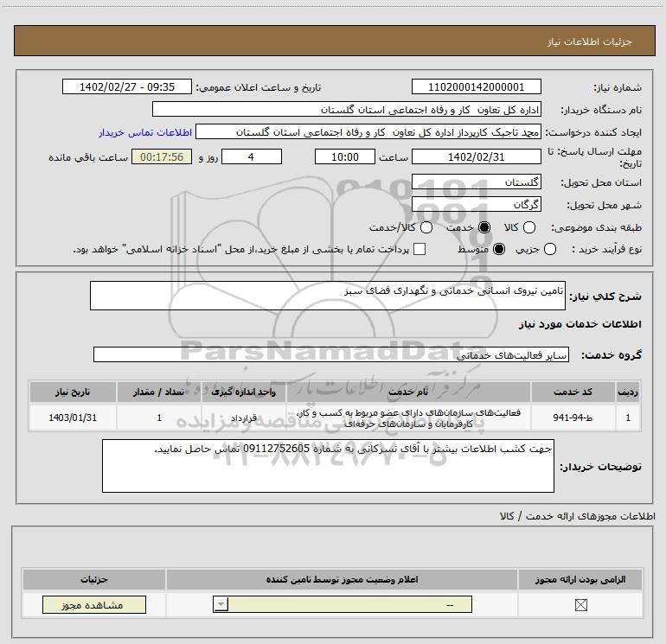666x644 pixels.
Task: Select the خدمت radio button
Action: (484, 227)
